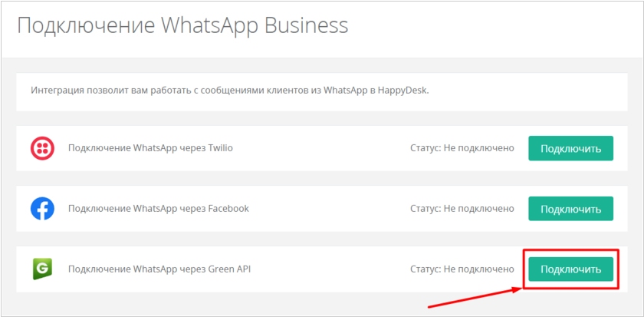Select text "Подключение WhatsApp через Twilio"
The image size is (644, 317).
pos(150,148)
